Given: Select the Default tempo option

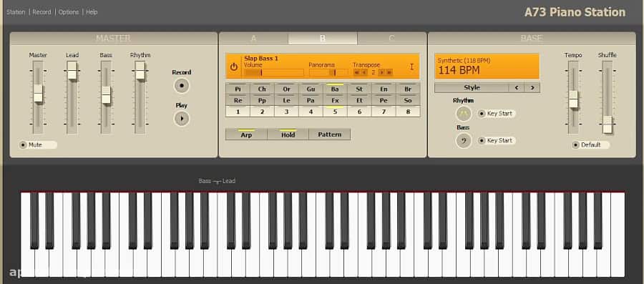Looking at the screenshot, I should click(590, 145).
